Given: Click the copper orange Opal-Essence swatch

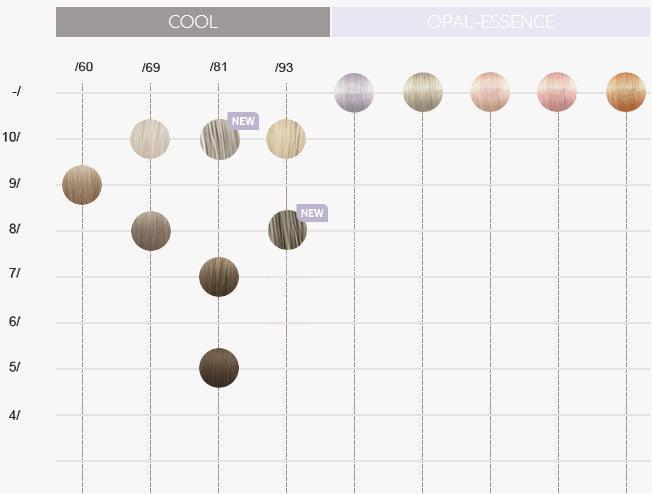Looking at the screenshot, I should pos(626,92).
